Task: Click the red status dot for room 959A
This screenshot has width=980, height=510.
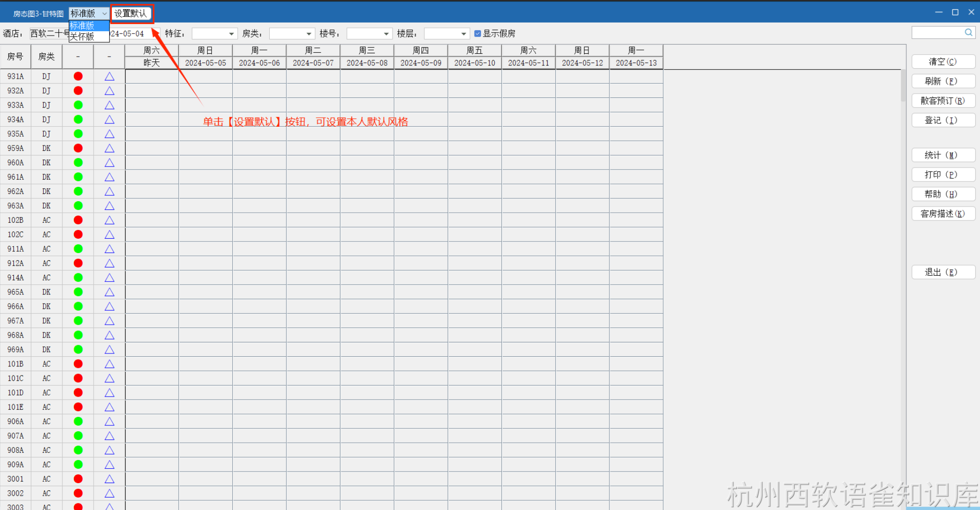Action: (x=78, y=148)
